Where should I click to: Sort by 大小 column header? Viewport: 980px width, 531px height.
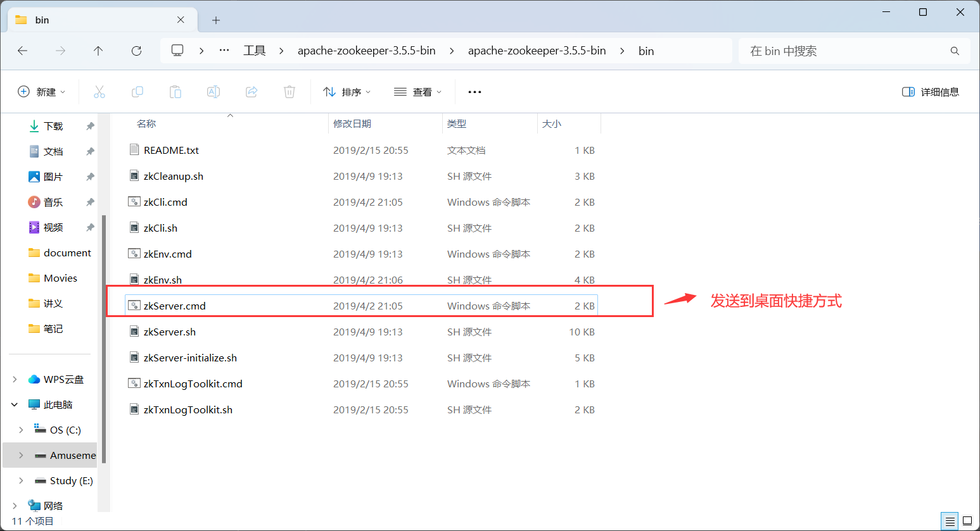(x=552, y=123)
